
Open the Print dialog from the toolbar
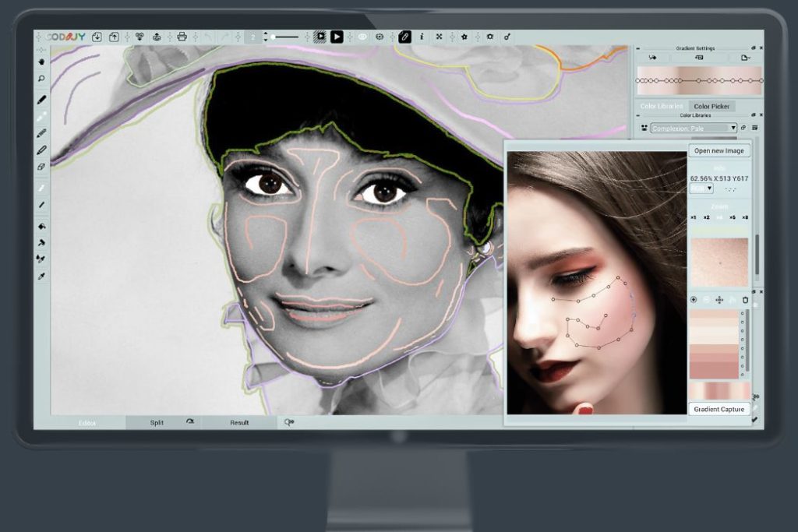coord(180,37)
